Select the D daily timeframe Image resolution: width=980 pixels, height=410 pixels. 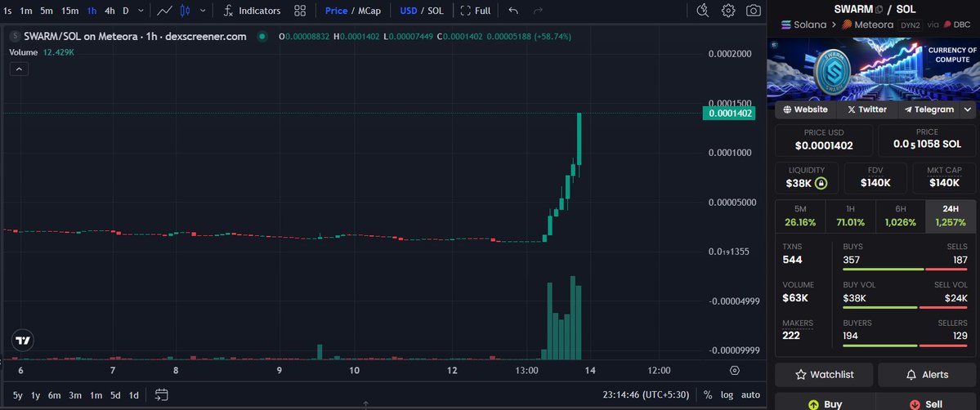click(126, 11)
